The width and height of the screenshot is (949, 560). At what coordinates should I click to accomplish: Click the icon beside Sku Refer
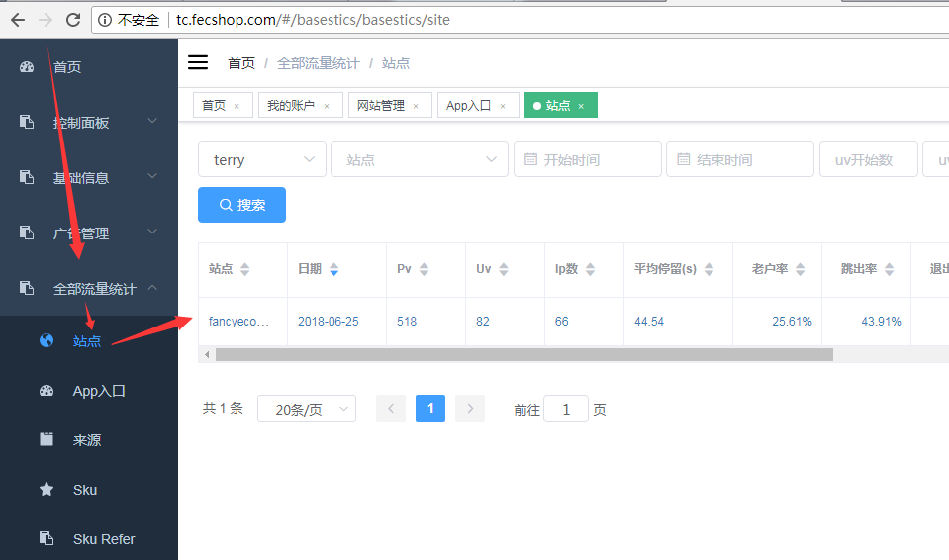[47, 538]
